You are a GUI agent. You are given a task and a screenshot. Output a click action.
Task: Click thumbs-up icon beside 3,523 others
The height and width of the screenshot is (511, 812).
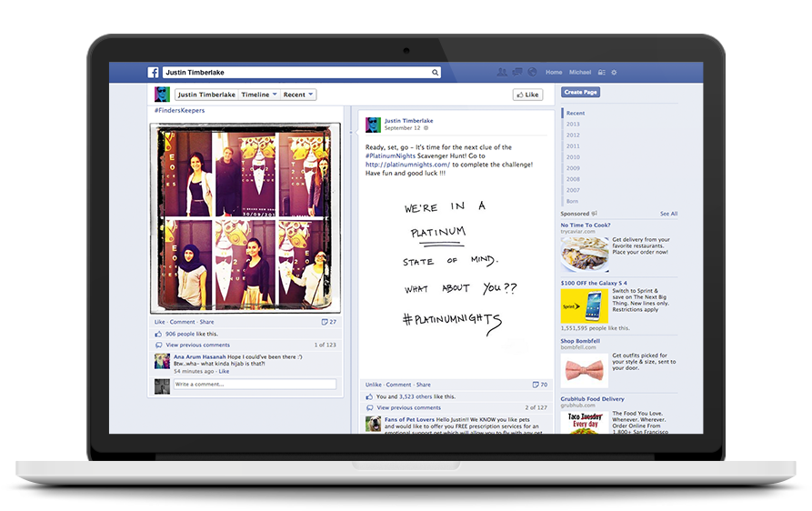coord(369,396)
